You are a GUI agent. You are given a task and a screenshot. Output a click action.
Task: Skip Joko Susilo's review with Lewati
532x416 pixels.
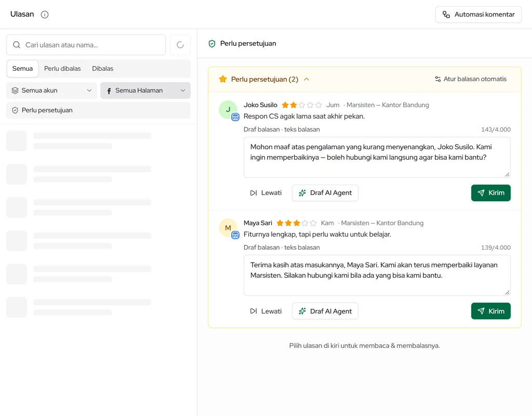265,193
